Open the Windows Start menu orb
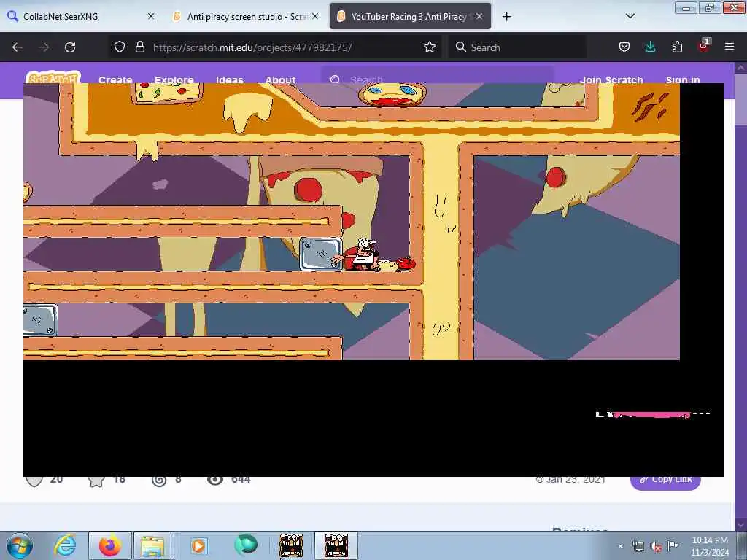Screen dimensions: 747x560 point(20,545)
